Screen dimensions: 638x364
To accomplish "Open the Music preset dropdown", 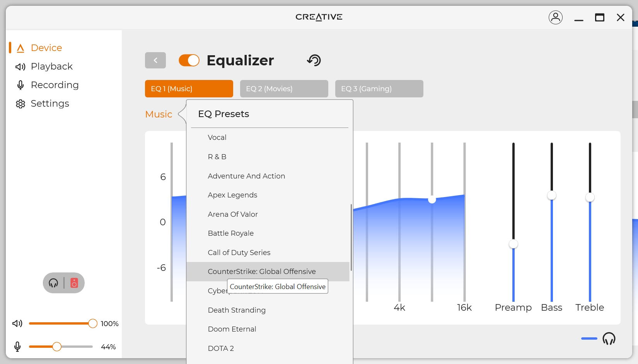I will pyautogui.click(x=159, y=114).
